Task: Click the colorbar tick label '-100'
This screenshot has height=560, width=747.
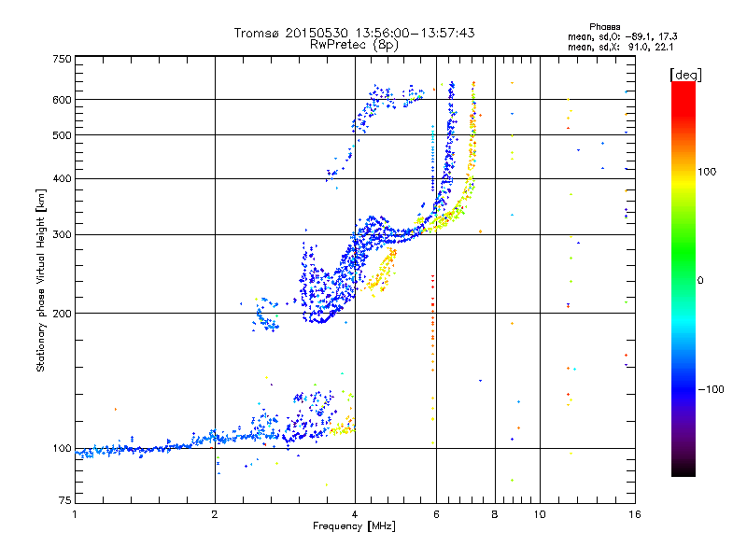Action: pos(711,389)
